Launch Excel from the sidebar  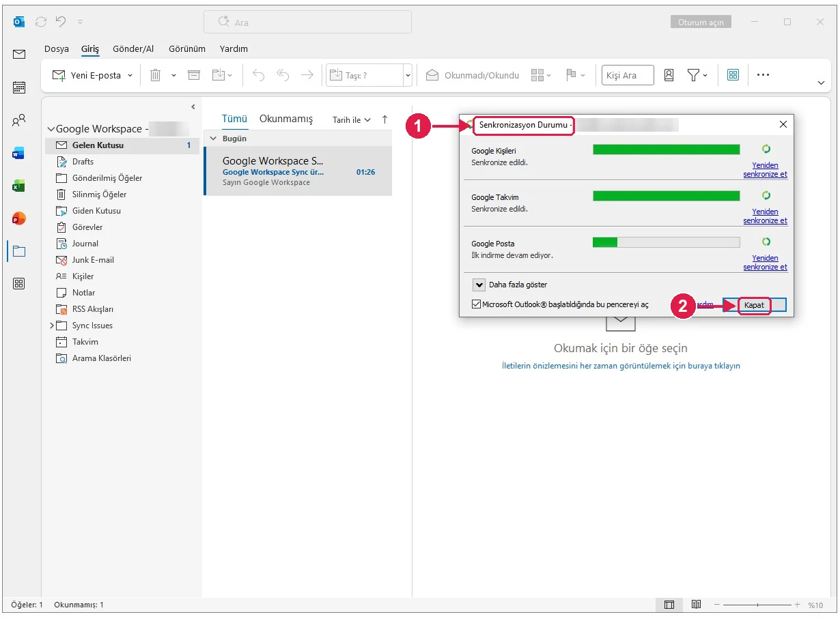[19, 186]
